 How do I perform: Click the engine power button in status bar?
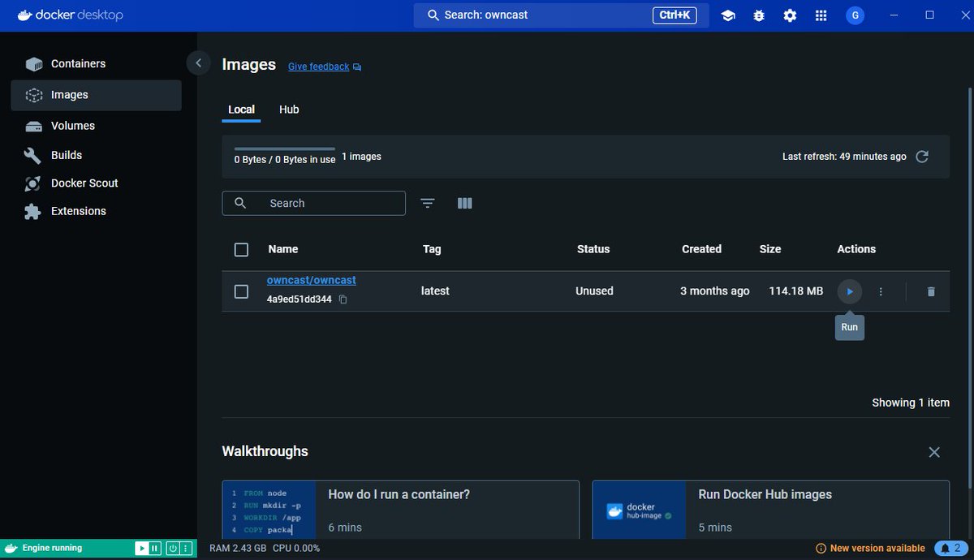(173, 549)
